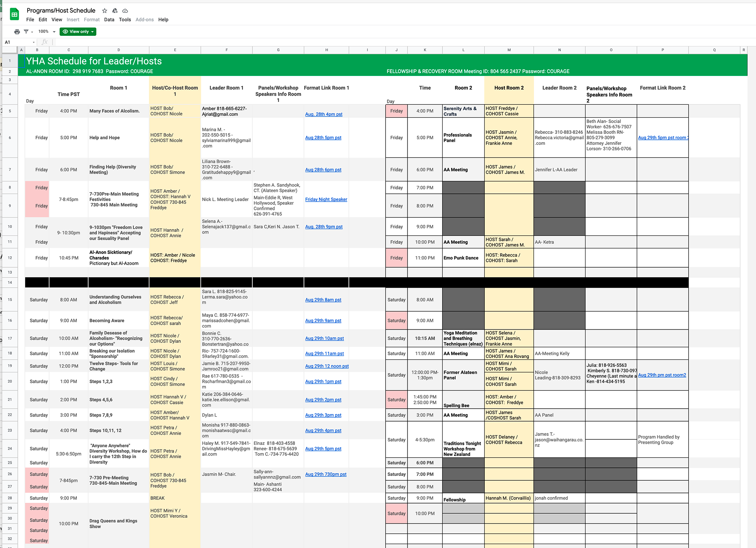
Task: Select the Drag Queens and Kings Show cell
Action: tap(119, 524)
